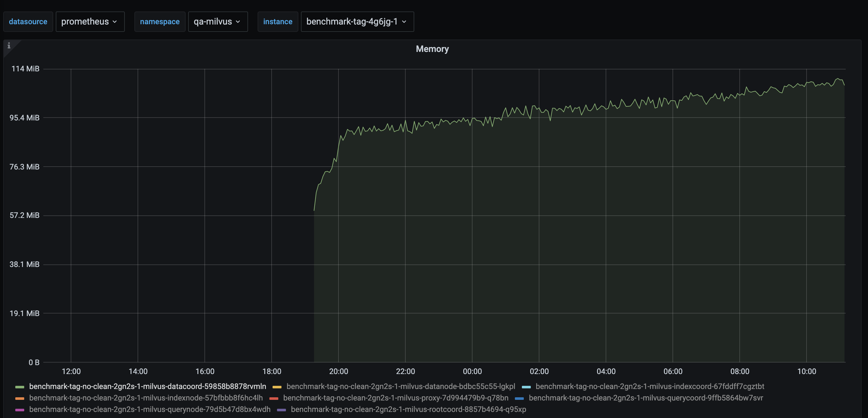Toggle visibility of the datacoord series
The height and width of the screenshot is (418, 868).
(147, 387)
